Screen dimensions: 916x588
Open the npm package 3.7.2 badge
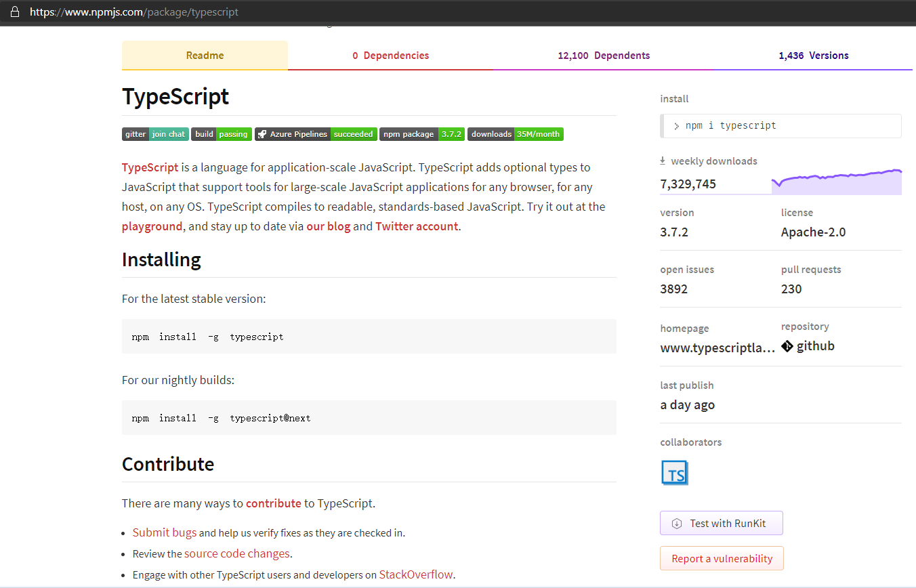421,134
